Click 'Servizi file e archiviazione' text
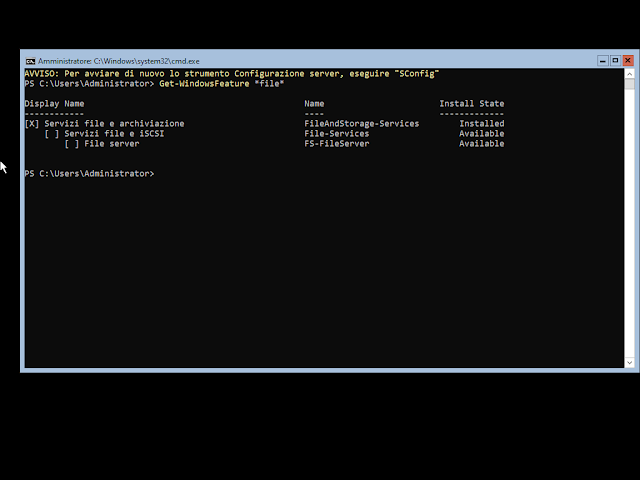 tap(114, 124)
